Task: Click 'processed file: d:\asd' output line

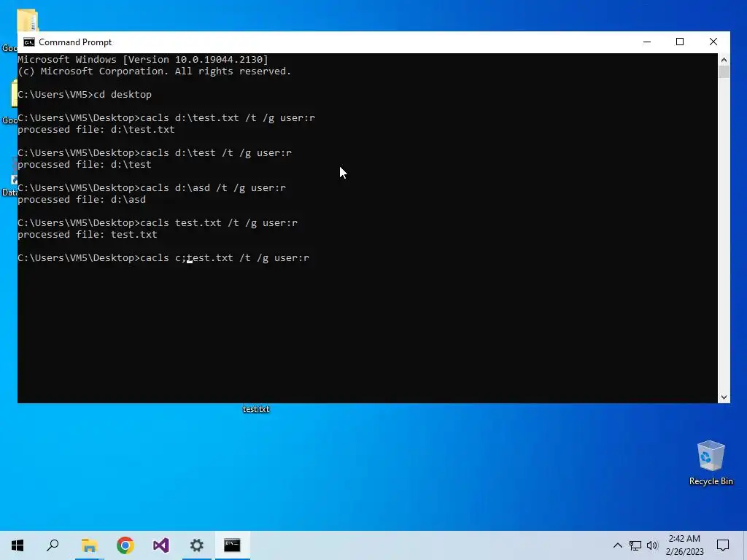Action: (x=82, y=200)
